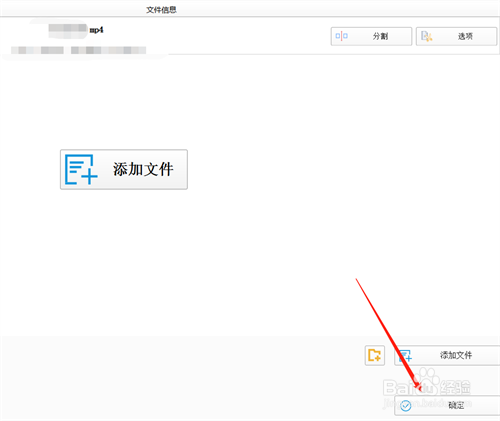Open the 选项 options button
Image resolution: width=500 pixels, height=421 pixels.
point(456,36)
